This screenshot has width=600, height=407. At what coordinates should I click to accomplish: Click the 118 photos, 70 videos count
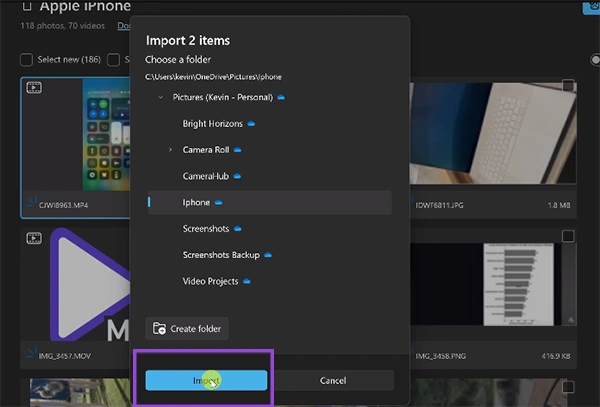click(x=62, y=26)
